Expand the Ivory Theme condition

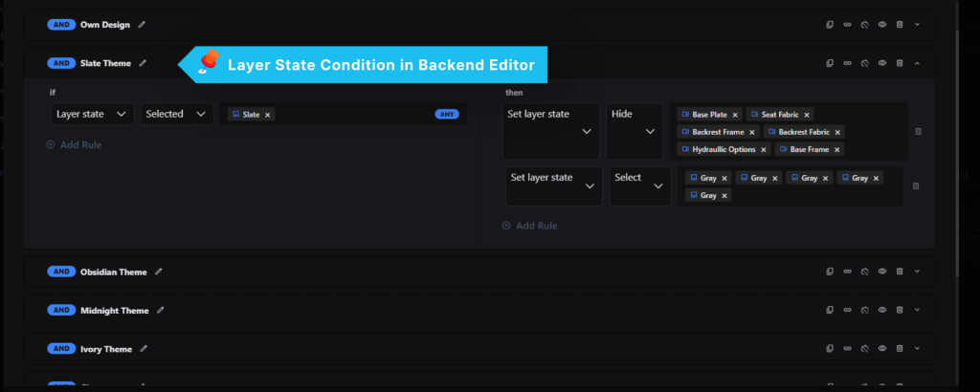(x=918, y=348)
